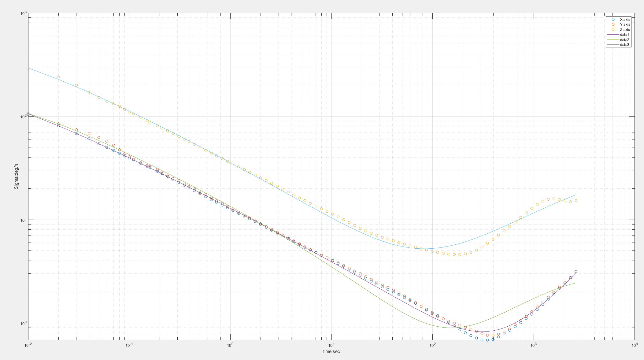644x360 pixels.
Task: Click the 10^1 tick label on y-axis
Action: [24, 220]
